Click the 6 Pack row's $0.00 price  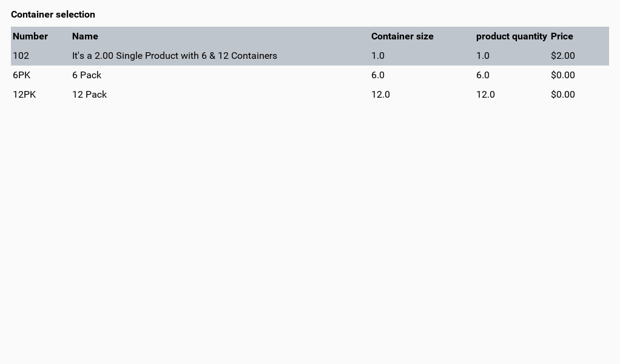563,75
